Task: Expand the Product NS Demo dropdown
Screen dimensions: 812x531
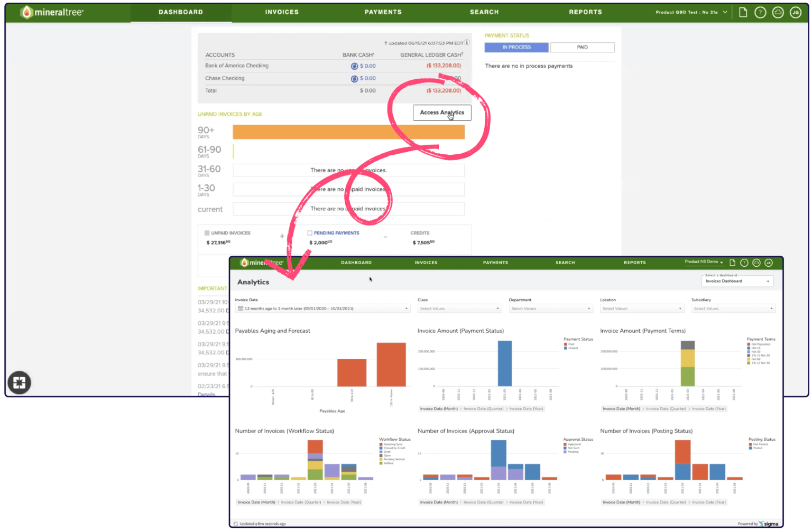Action: pyautogui.click(x=703, y=262)
